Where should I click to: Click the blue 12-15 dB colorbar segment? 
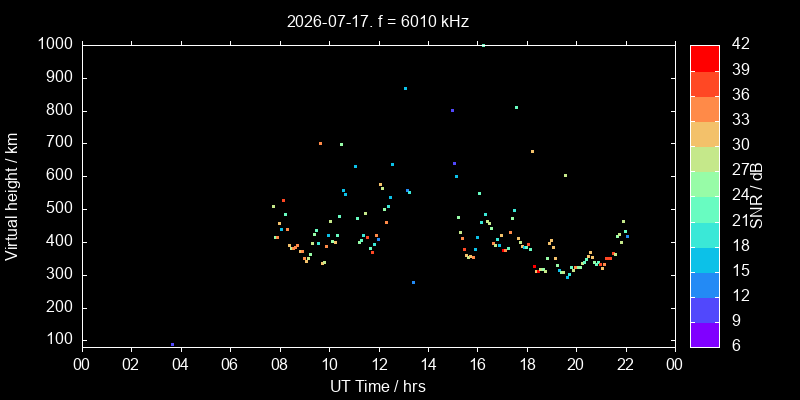pos(705,285)
